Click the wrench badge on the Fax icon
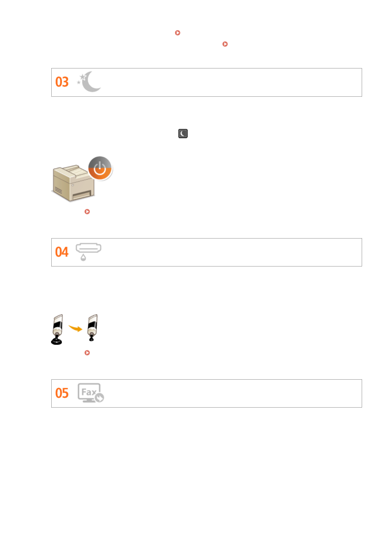 99,398
